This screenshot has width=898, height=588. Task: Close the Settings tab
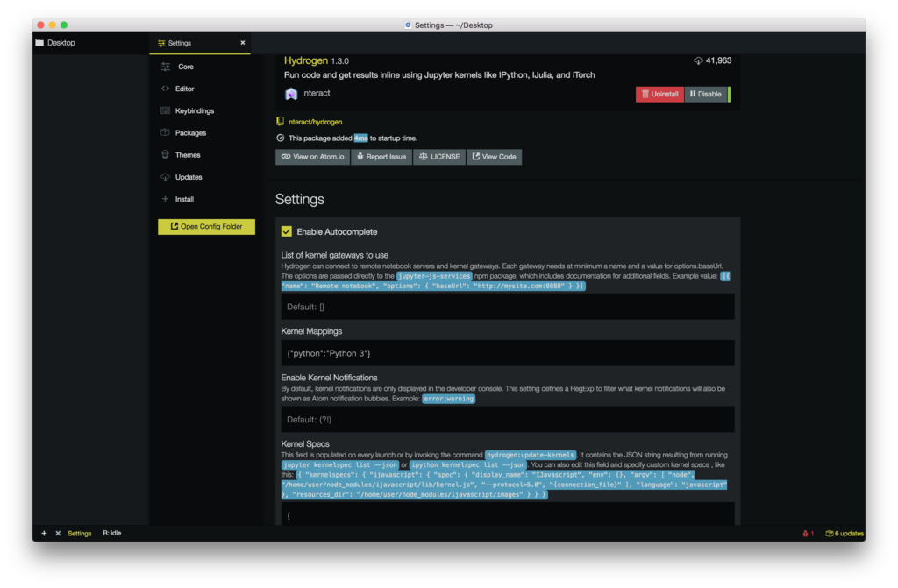click(x=243, y=43)
